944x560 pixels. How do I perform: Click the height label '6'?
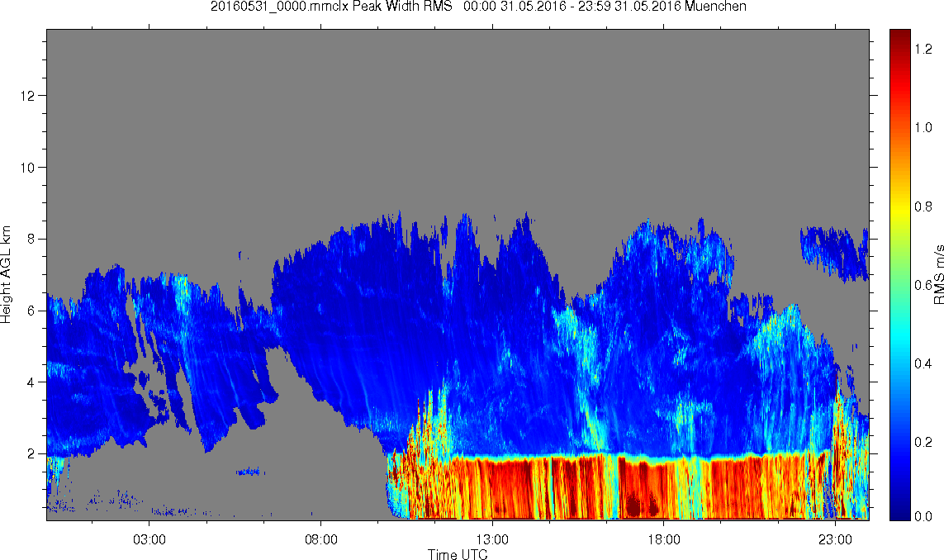[x=31, y=311]
